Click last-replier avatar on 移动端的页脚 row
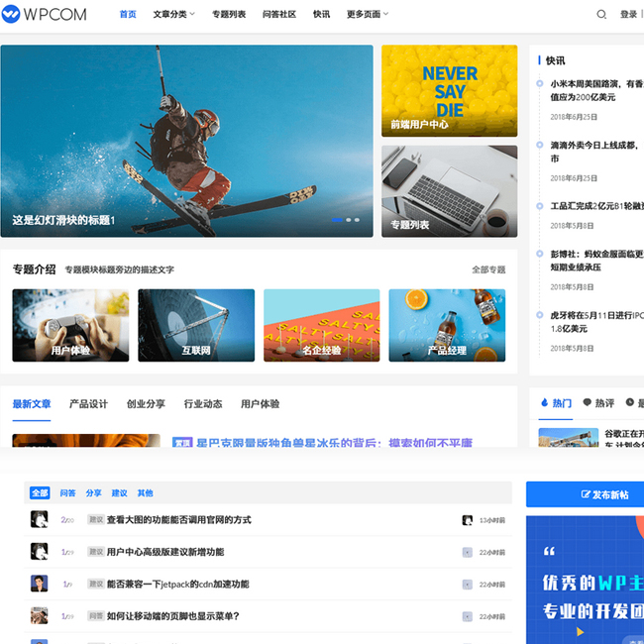 (x=468, y=616)
